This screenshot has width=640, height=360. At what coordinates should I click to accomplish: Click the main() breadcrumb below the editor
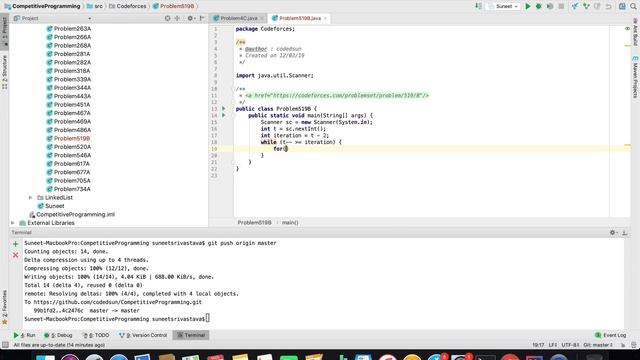[290, 223]
